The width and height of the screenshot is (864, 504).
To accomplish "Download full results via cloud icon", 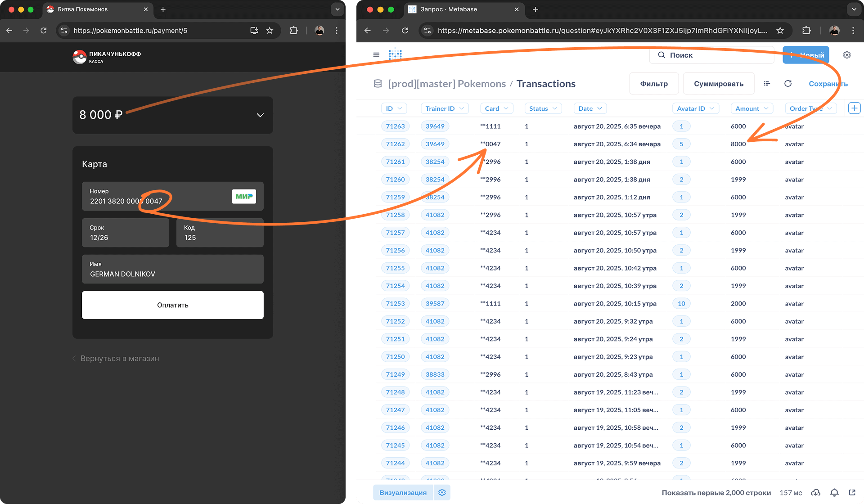I will coord(815,493).
